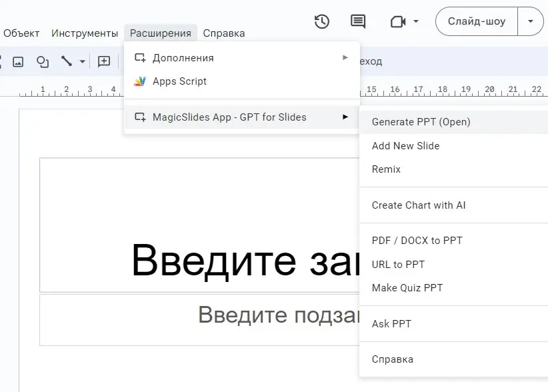Select the insert shape tool
The height and width of the screenshot is (392, 548).
(42, 61)
